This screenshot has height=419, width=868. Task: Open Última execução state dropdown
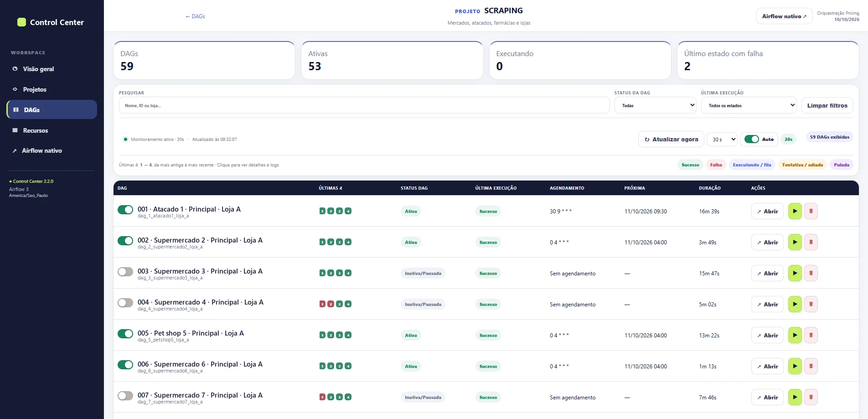point(749,105)
